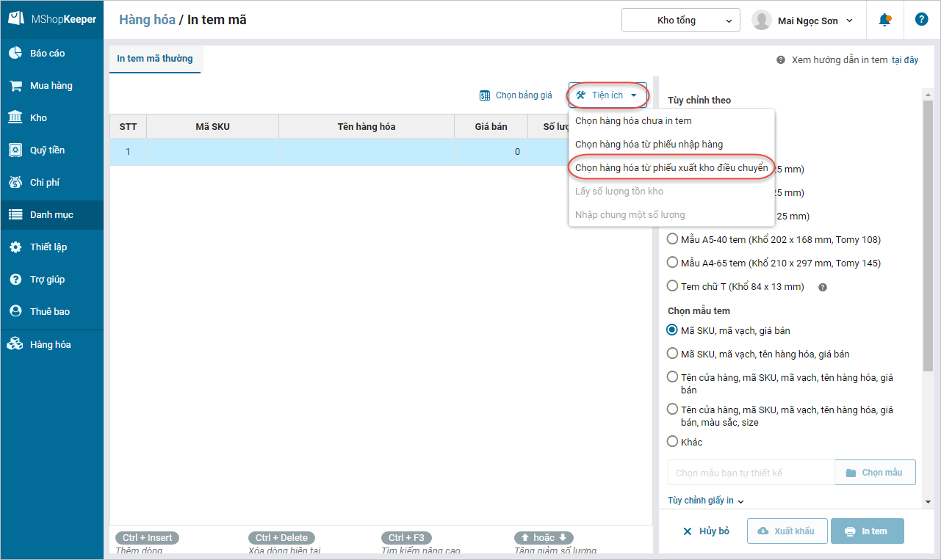Click the scrollbar down arrow
This screenshot has height=560, width=941.
tap(929, 502)
